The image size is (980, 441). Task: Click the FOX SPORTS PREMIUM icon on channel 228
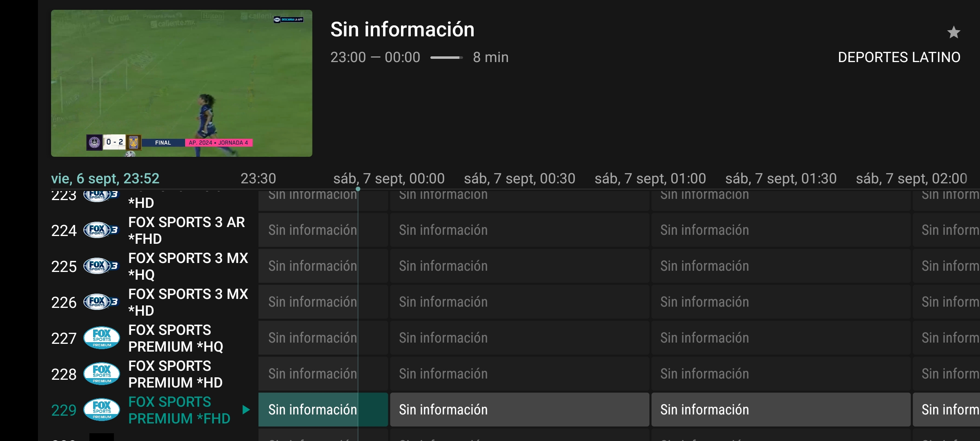coord(102,374)
